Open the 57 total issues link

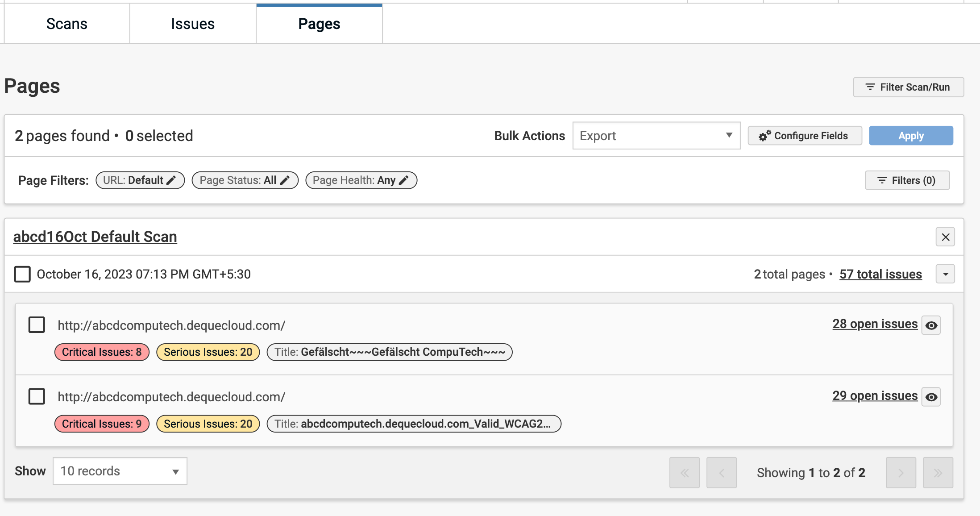click(880, 274)
